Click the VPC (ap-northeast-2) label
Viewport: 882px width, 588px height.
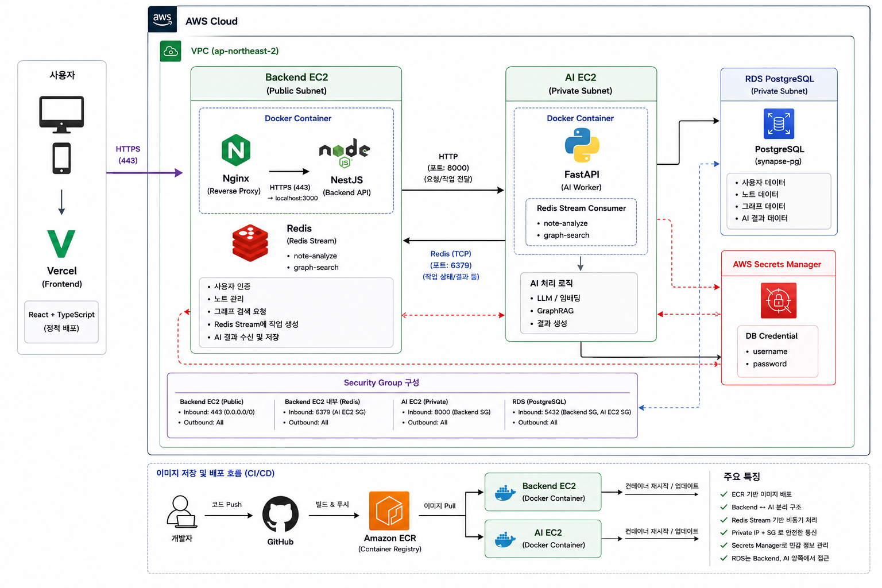coord(235,51)
